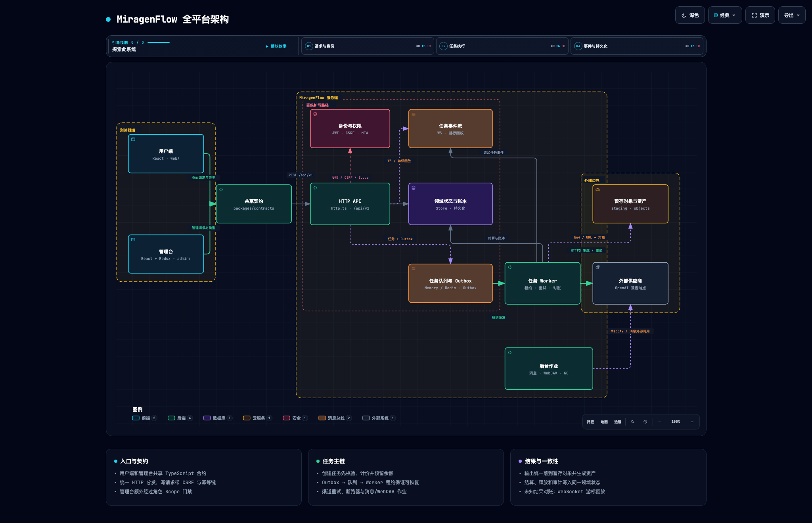Toggle the 消息总线 legend filter
Screen dimensions: 812x523
tap(335, 418)
